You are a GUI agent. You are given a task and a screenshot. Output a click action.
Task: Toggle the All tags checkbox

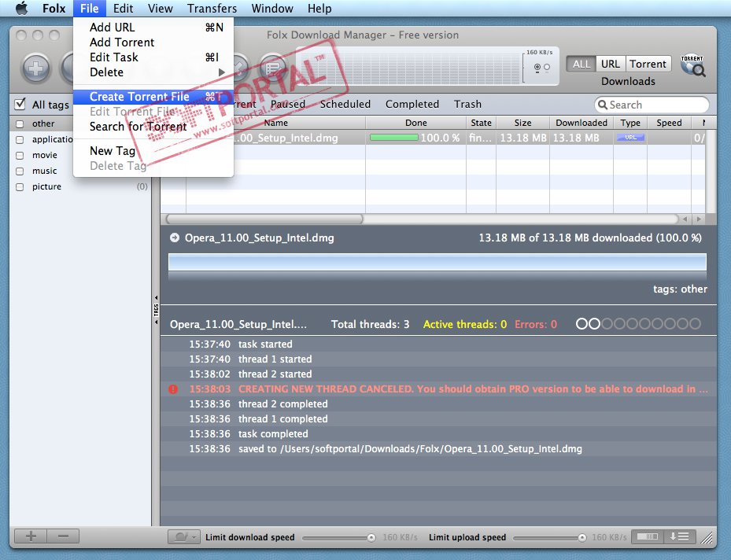click(x=20, y=104)
